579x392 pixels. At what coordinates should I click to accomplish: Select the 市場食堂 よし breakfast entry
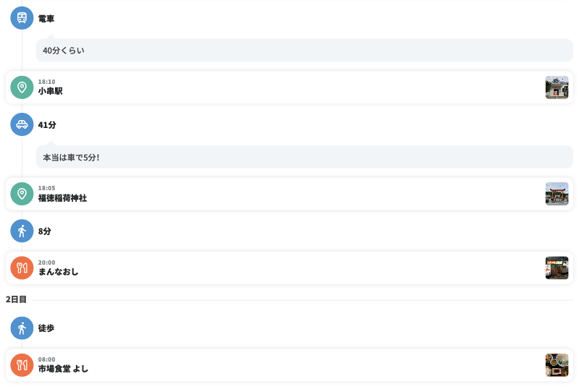click(289, 365)
